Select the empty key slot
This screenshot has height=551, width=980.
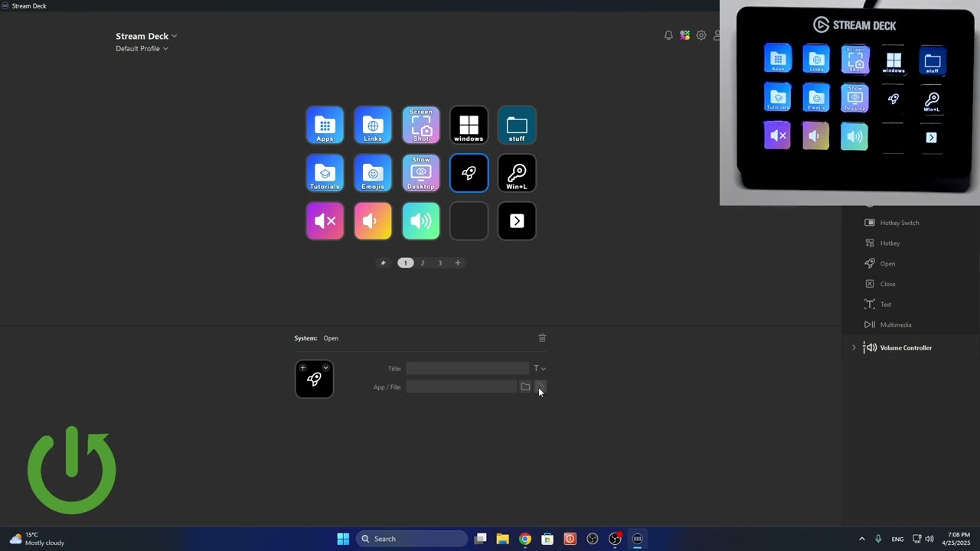coord(469,221)
